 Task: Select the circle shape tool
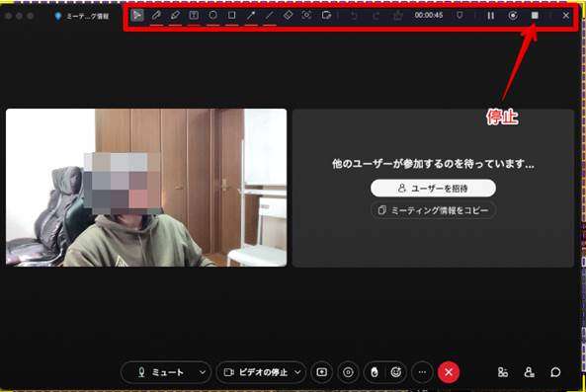point(213,16)
